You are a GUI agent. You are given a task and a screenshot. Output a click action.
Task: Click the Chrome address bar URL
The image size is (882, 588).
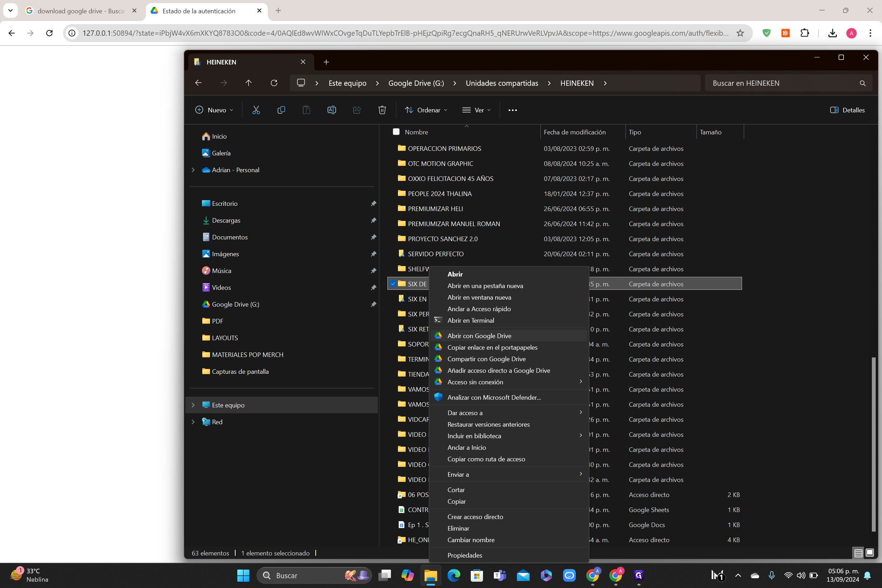click(x=405, y=33)
